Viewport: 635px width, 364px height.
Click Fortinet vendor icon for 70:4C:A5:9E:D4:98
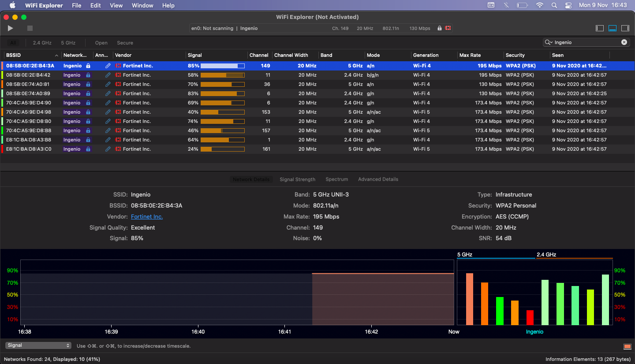pos(118,112)
